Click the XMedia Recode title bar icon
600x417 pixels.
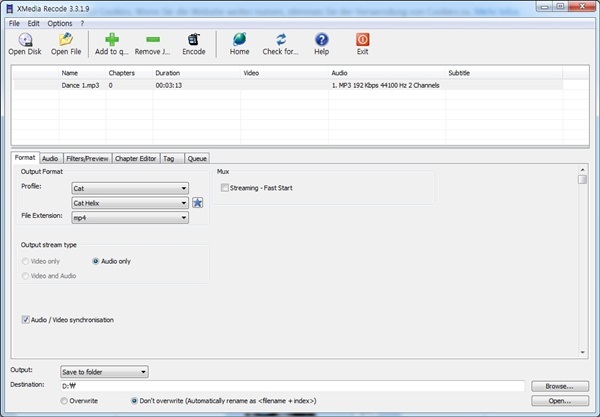[x=10, y=8]
